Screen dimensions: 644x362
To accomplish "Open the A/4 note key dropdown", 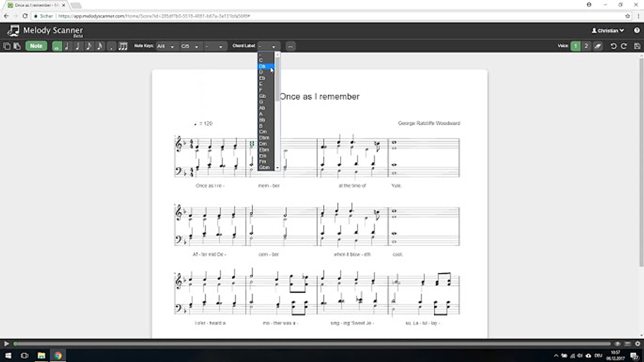I will click(167, 46).
